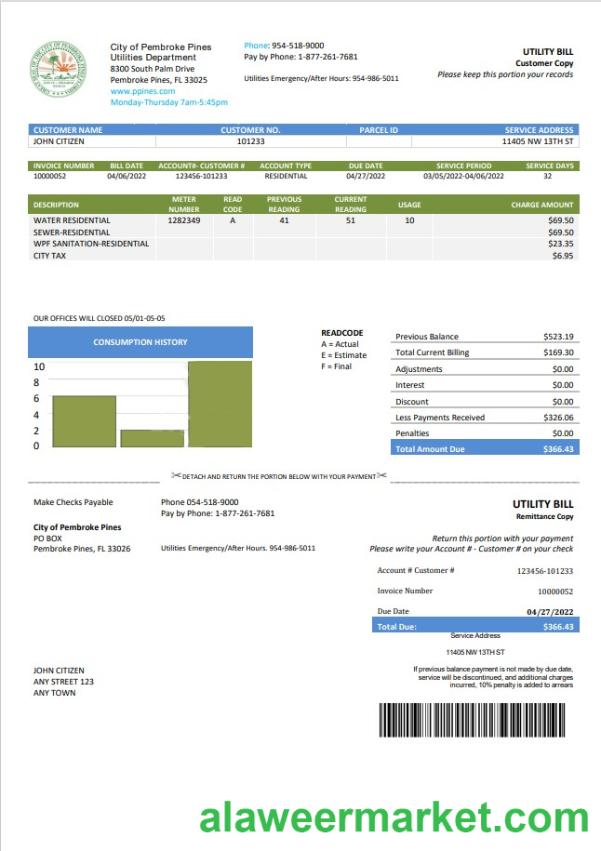Click the City of Pembroke Pines seal logo
The image size is (601, 851).
click(58, 68)
